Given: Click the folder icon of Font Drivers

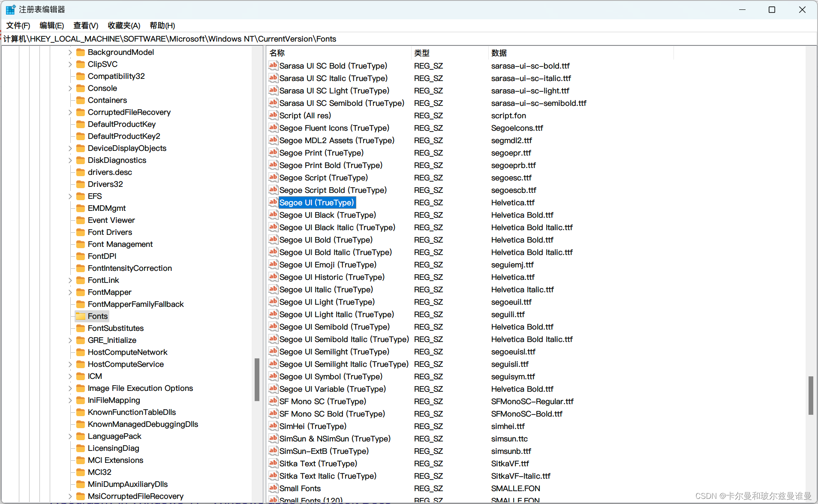Looking at the screenshot, I should tap(81, 232).
